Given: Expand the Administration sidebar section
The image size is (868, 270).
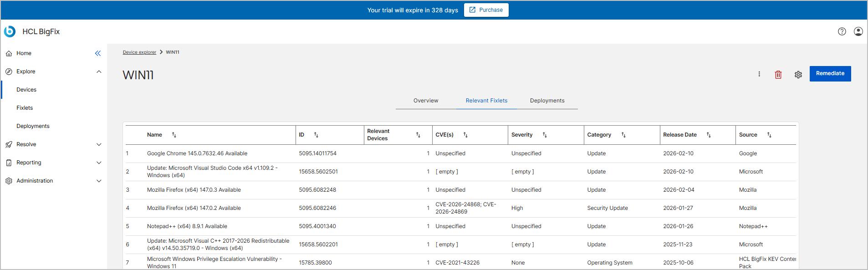Looking at the screenshot, I should pos(99,181).
